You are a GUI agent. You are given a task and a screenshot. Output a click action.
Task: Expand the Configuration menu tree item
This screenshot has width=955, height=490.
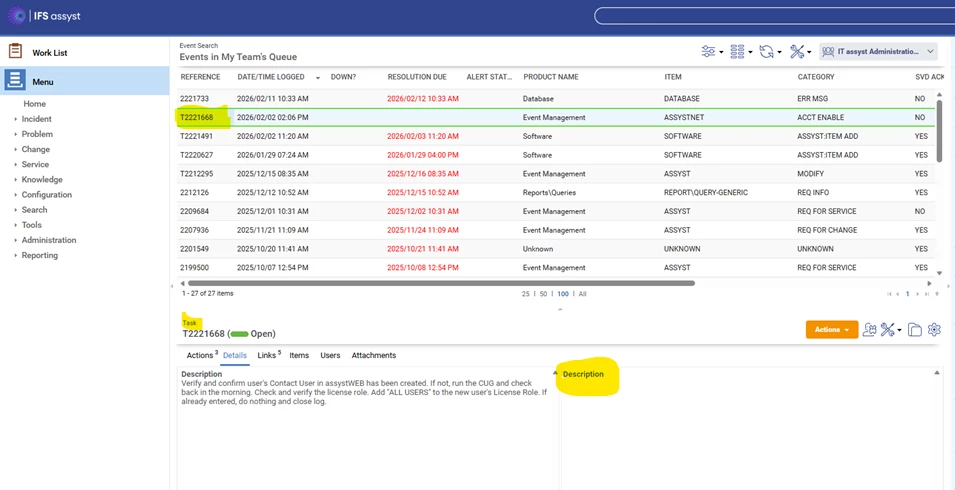(x=46, y=195)
